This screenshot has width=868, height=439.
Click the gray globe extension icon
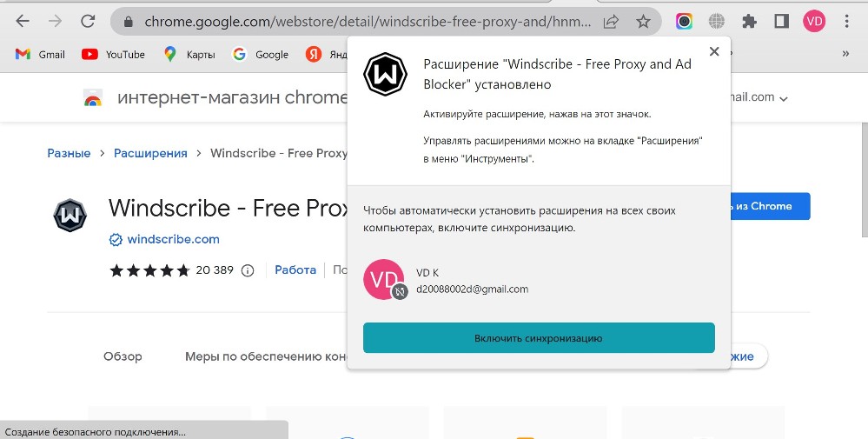(716, 22)
